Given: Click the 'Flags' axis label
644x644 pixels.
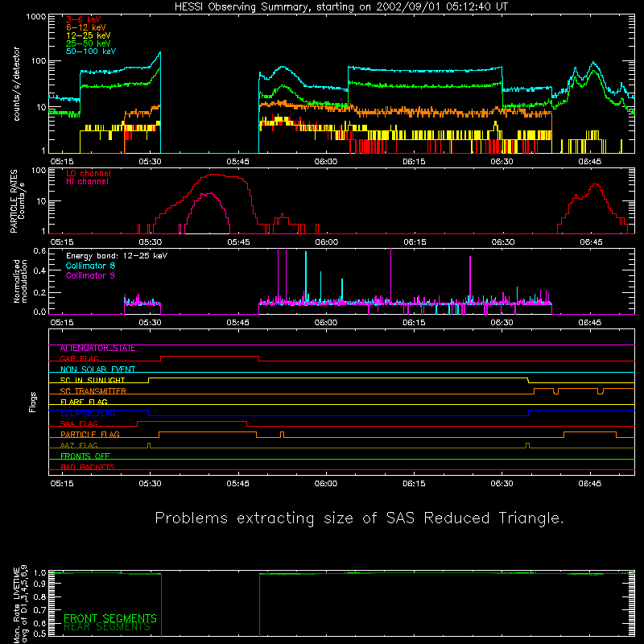Looking at the screenshot, I should [33, 402].
